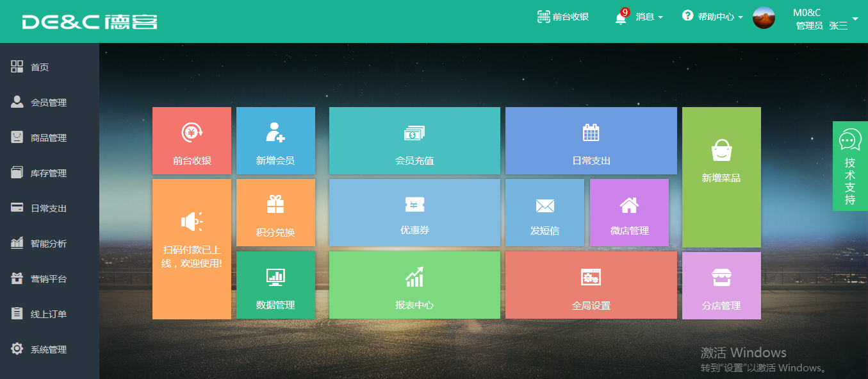The height and width of the screenshot is (379, 868).
Task: Click the 帮助中心 question mark icon
Action: coord(688,15)
